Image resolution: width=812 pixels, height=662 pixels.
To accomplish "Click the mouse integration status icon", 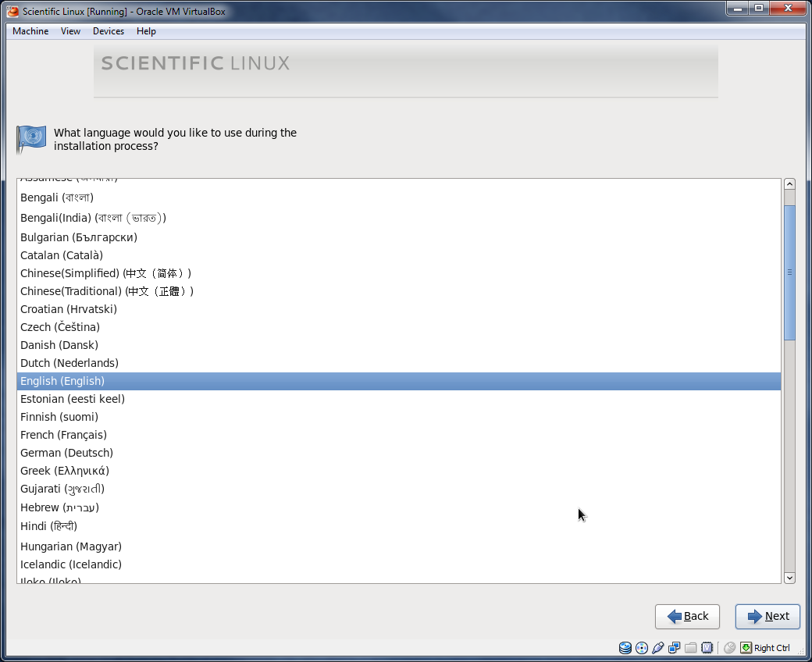I will (x=730, y=647).
